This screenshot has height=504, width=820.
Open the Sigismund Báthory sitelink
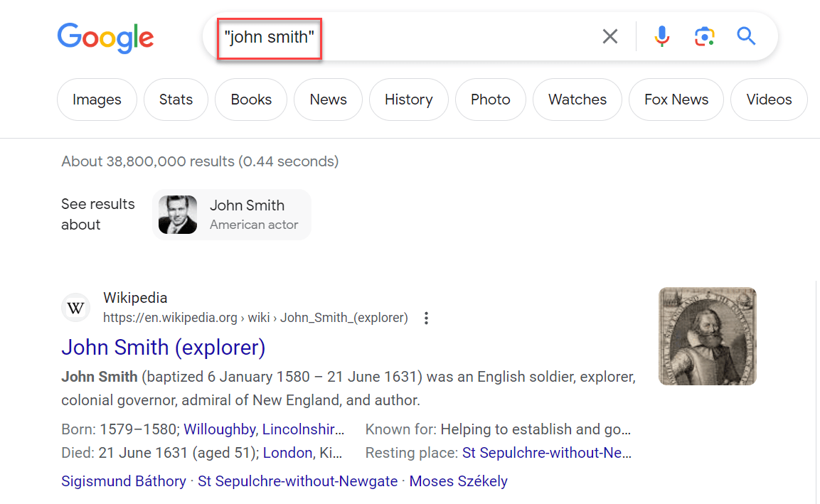tap(124, 481)
